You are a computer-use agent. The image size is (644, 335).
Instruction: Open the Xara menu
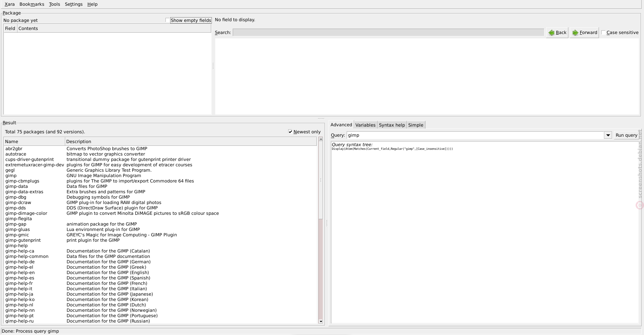pos(9,4)
